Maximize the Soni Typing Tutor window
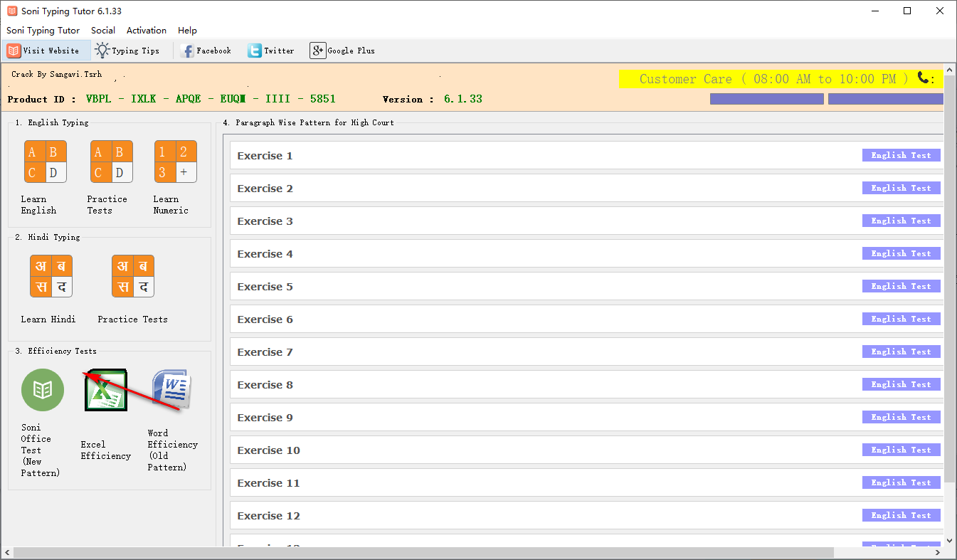 (907, 11)
